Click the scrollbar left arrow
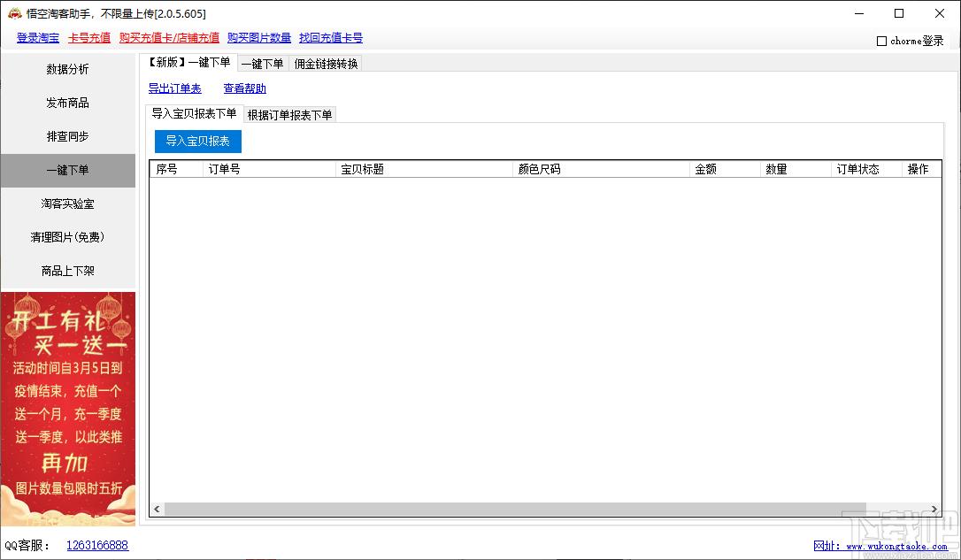This screenshot has width=961, height=560. pos(157,510)
